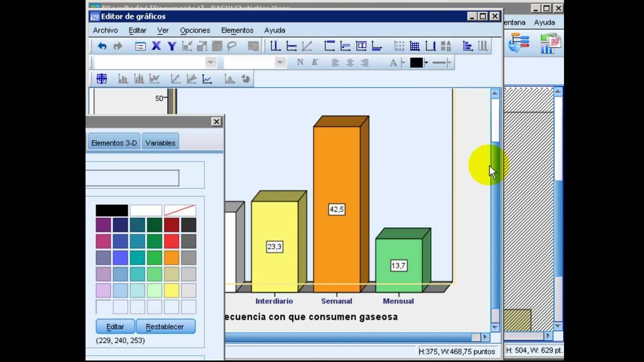Open Ayuda menu in SPSS viewer window
This screenshot has height=362, width=644.
point(544,22)
